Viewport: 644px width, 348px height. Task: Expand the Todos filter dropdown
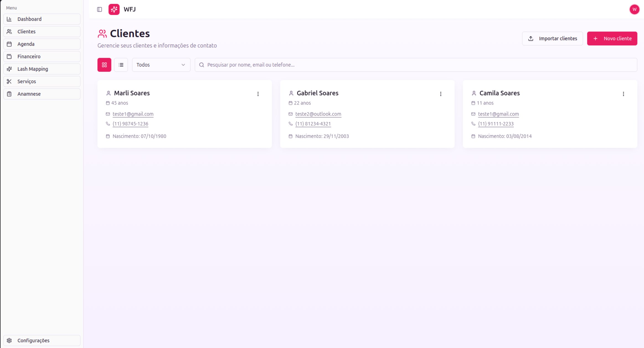(x=161, y=65)
